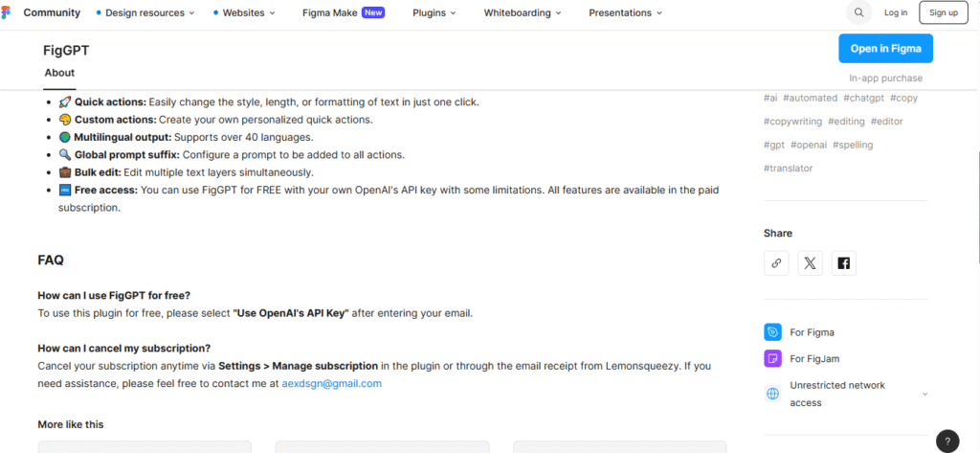This screenshot has height=453, width=980.
Task: Copy link via the share link icon
Action: point(776,263)
